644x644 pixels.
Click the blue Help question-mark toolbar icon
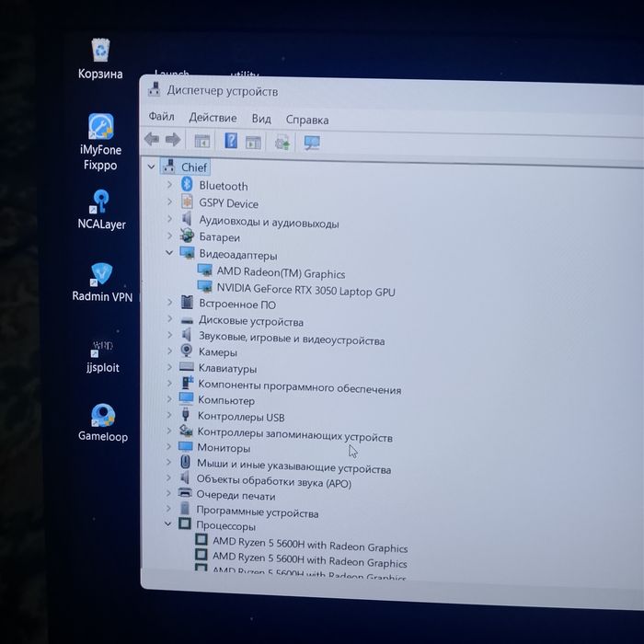[x=231, y=141]
